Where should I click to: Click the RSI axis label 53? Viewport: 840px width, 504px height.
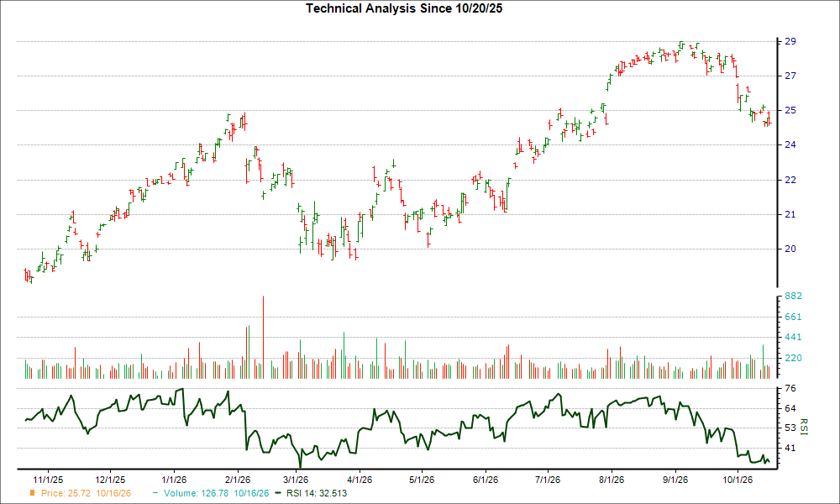(790, 428)
